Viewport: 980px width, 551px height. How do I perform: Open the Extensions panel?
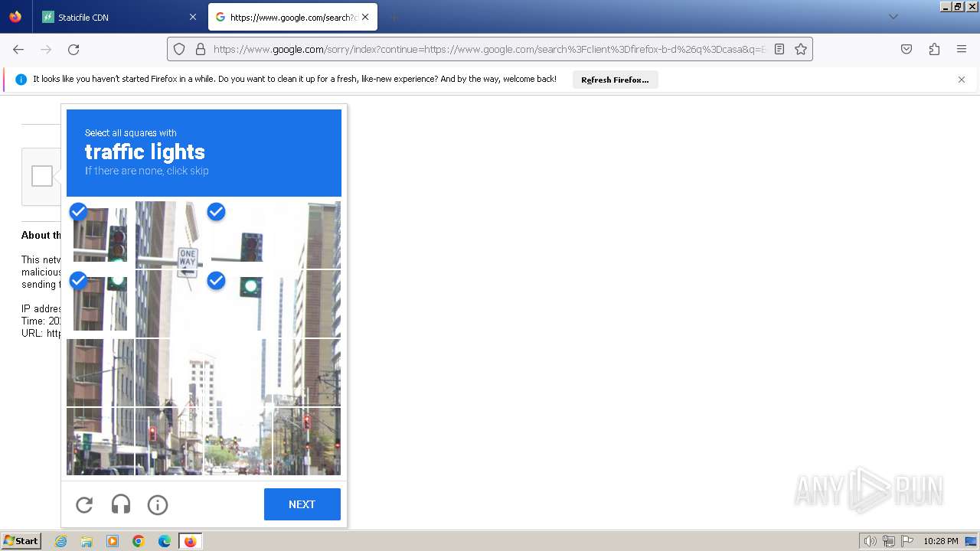[x=934, y=49]
